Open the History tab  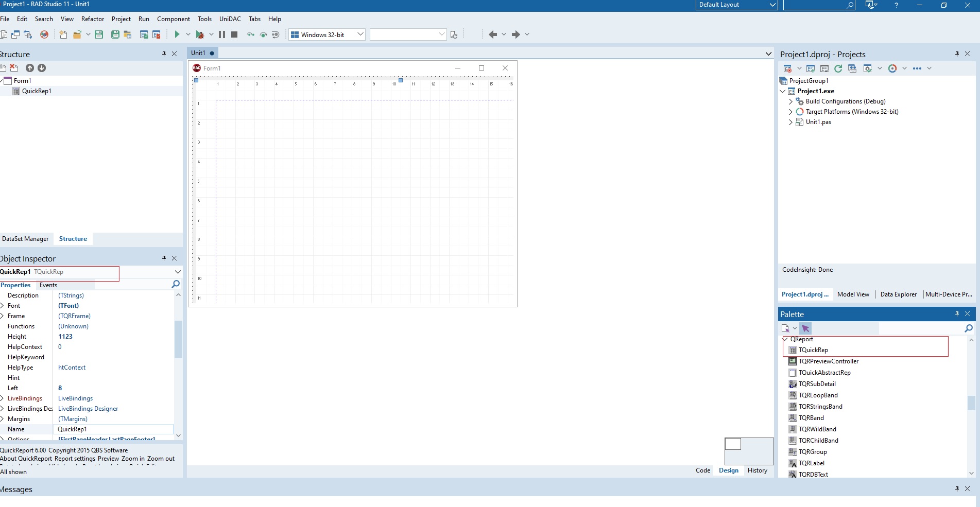pyautogui.click(x=758, y=470)
